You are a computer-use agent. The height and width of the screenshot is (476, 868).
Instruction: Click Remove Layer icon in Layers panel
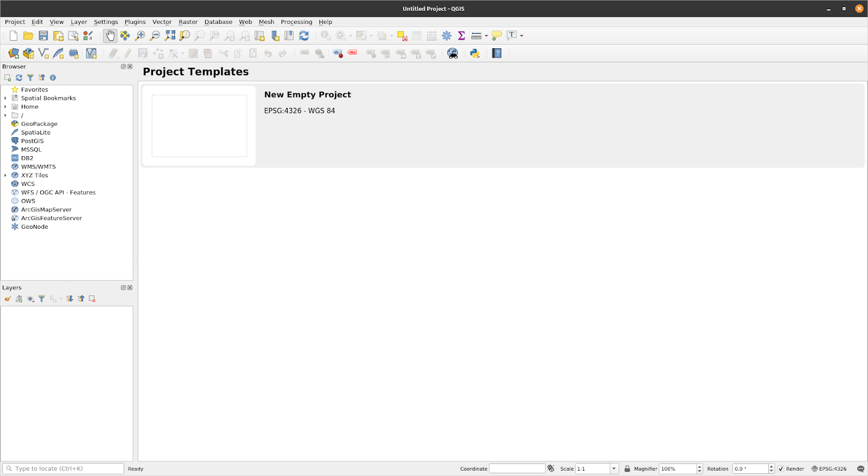pyautogui.click(x=92, y=299)
